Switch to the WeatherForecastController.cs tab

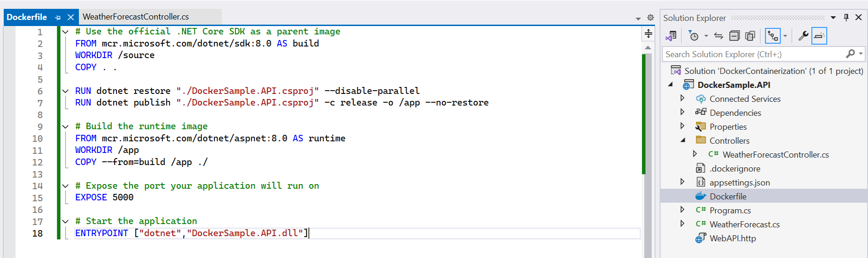pyautogui.click(x=136, y=17)
